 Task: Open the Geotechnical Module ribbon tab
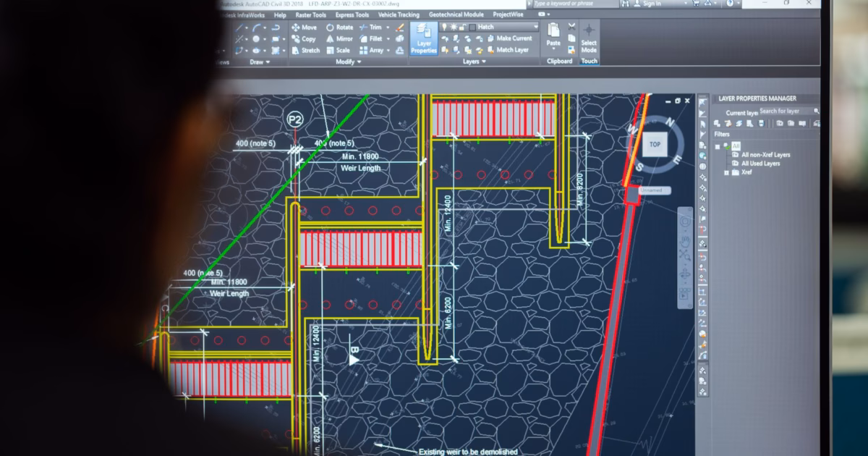point(456,14)
